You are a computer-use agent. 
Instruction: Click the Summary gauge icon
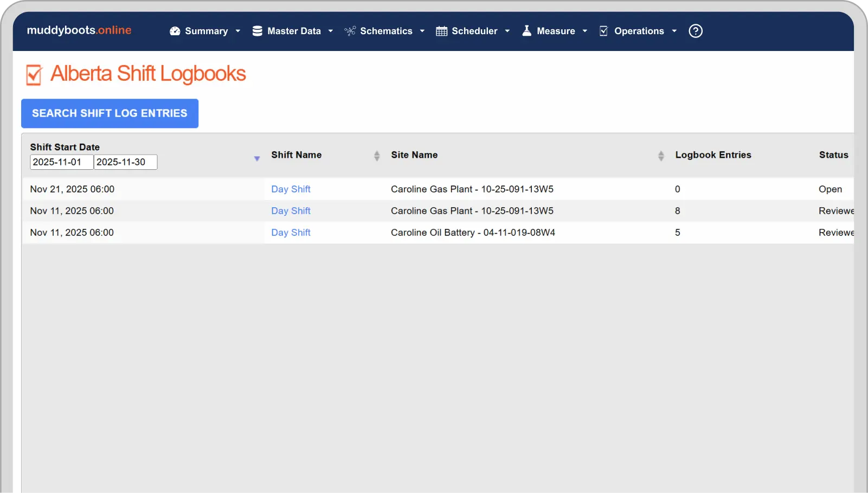point(175,31)
